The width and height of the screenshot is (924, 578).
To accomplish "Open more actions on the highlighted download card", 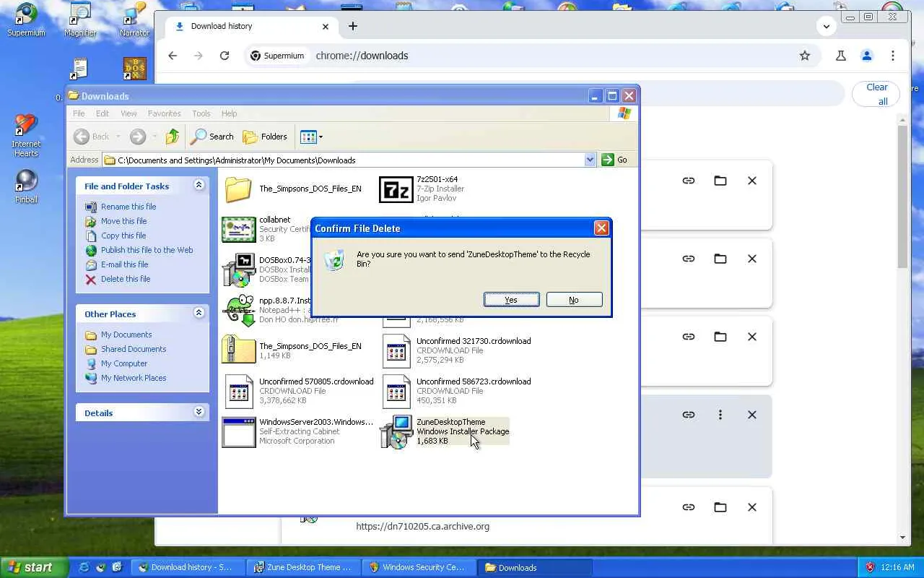I will click(720, 415).
